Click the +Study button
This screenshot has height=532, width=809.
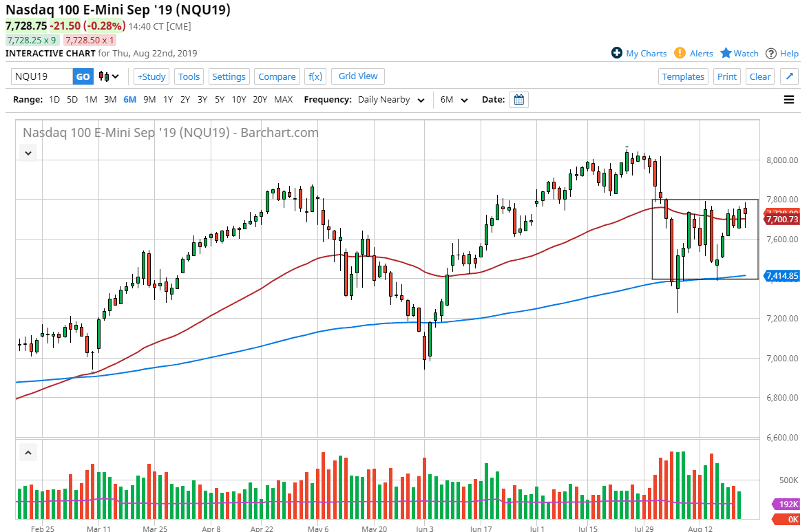coord(151,76)
